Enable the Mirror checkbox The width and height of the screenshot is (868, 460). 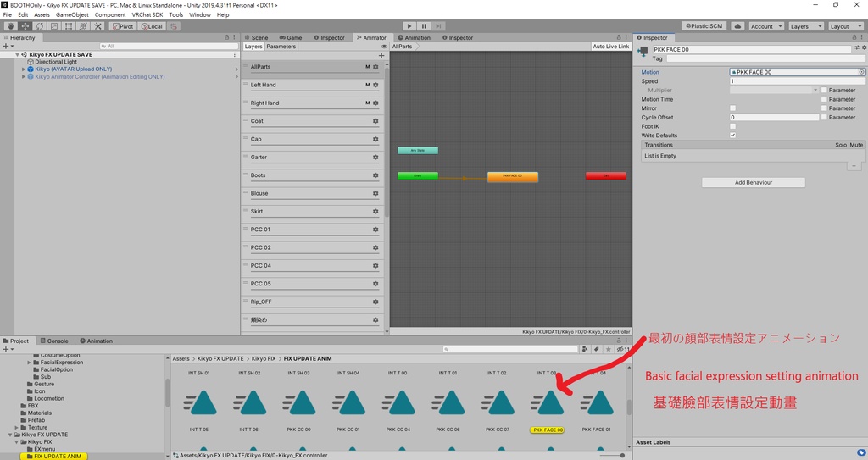pos(732,108)
